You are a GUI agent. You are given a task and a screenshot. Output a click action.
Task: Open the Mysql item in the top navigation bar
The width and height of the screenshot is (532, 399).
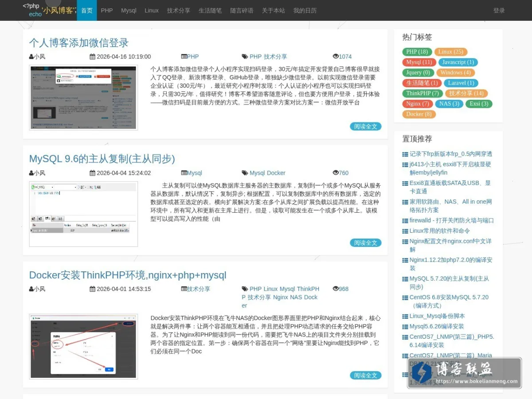tap(129, 10)
